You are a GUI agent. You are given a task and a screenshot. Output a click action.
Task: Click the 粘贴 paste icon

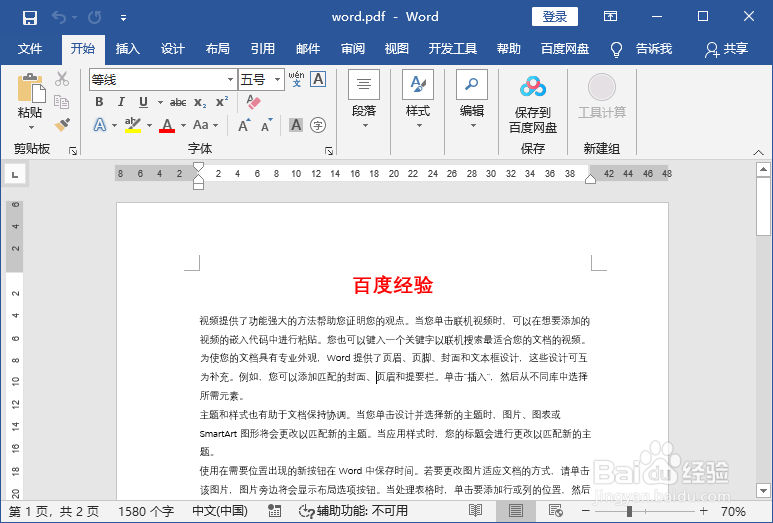[31, 89]
